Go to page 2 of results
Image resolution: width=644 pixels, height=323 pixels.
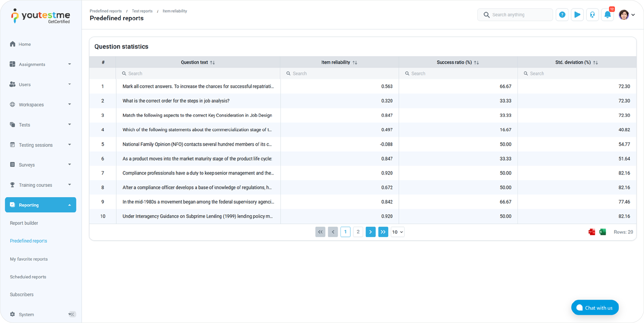(358, 232)
